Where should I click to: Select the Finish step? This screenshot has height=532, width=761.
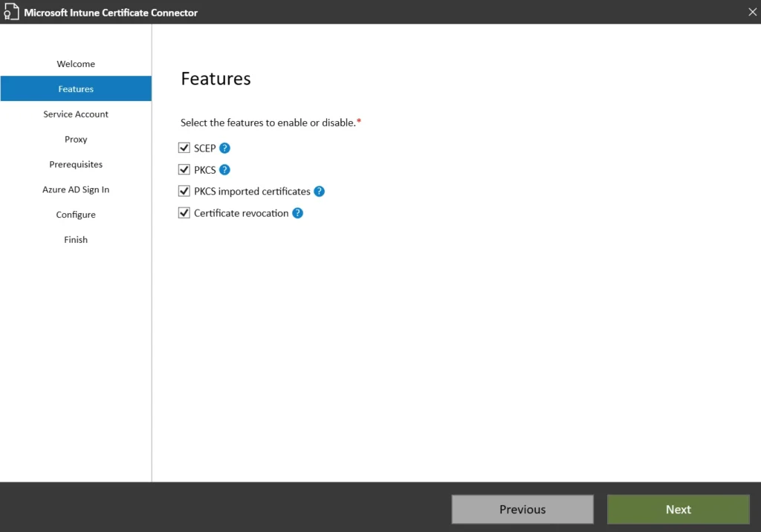pos(76,240)
